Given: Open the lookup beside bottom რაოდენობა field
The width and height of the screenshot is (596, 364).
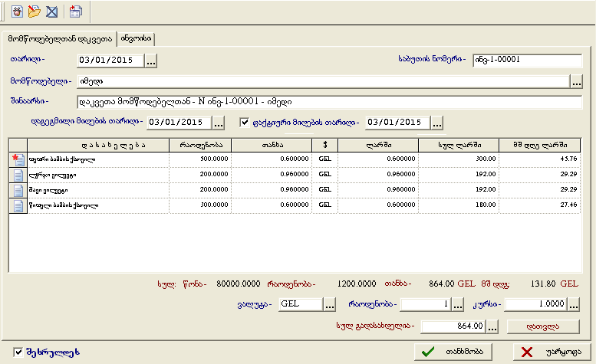Looking at the screenshot, I should point(458,304).
